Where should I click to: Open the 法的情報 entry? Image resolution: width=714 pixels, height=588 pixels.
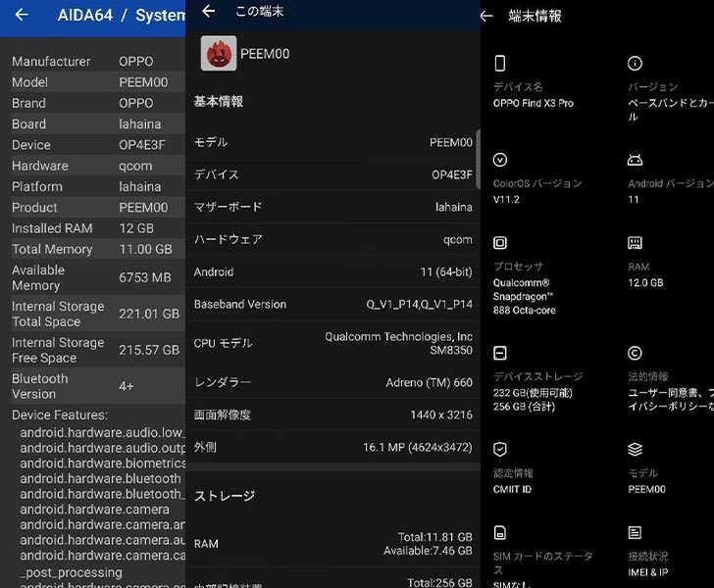671,391
